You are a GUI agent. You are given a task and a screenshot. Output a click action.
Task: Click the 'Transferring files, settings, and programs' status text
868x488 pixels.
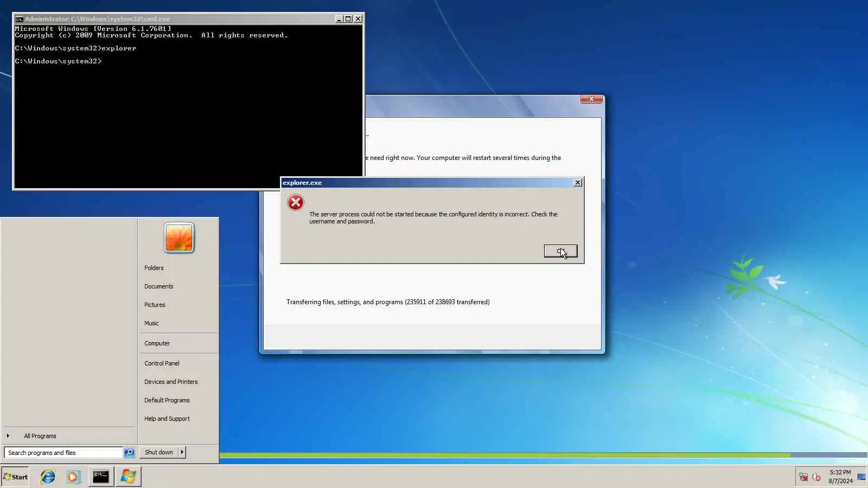click(388, 302)
